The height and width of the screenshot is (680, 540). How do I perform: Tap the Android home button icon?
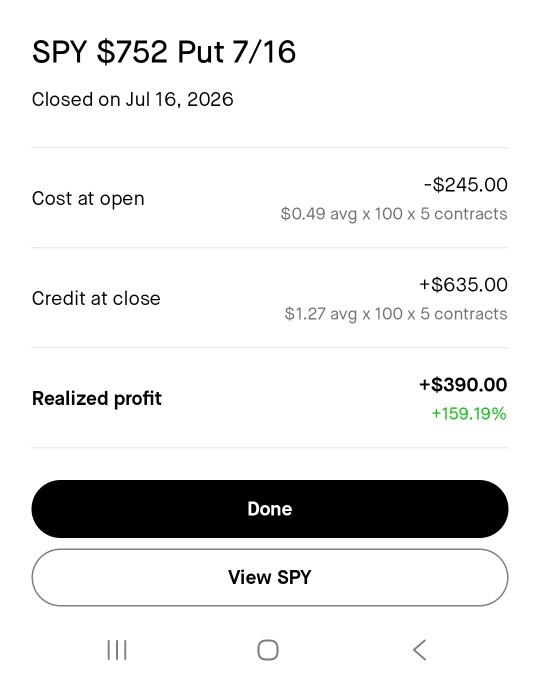pos(268,650)
